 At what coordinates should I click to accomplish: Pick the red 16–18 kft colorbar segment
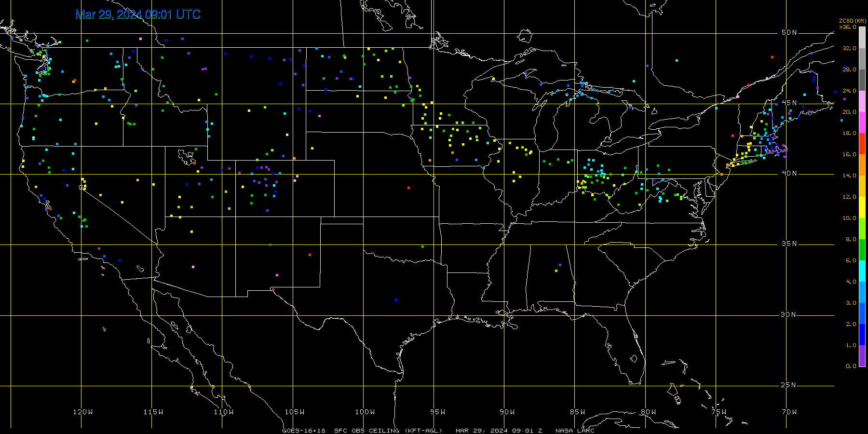(x=862, y=144)
